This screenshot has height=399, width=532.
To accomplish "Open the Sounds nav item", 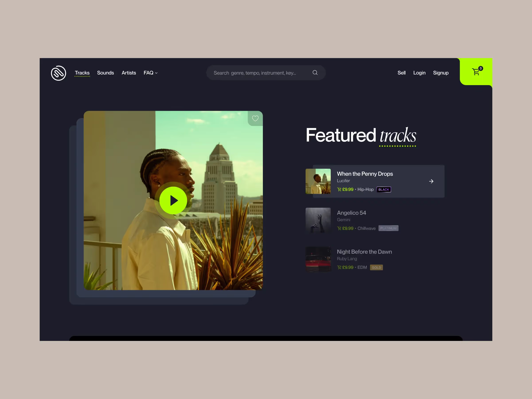I will point(105,73).
